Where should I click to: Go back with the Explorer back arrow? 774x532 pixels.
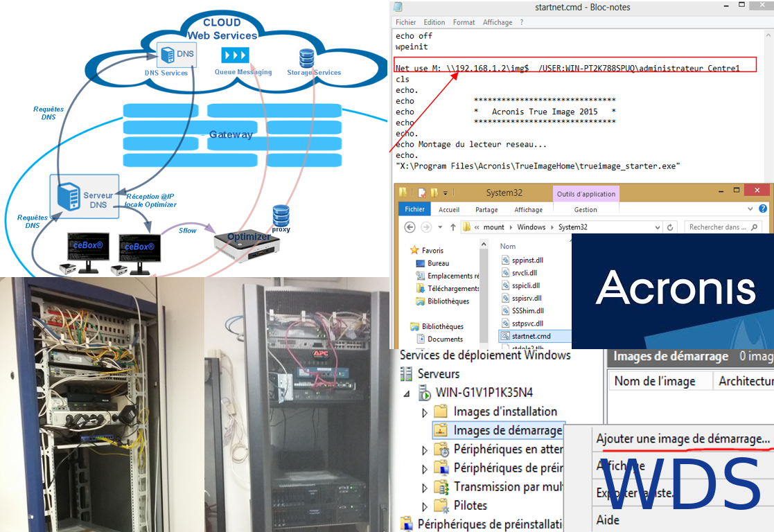click(410, 227)
